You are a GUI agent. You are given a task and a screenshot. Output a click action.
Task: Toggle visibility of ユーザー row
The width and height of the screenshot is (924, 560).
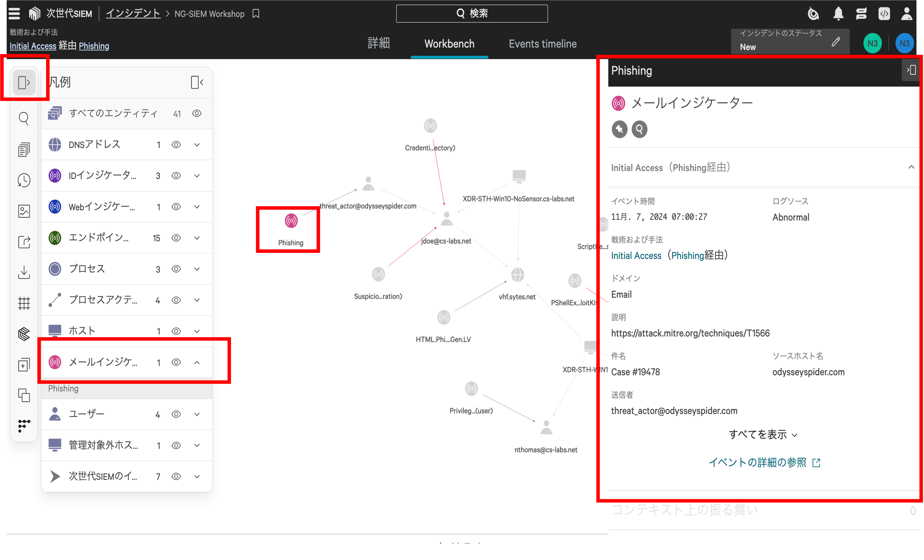(176, 414)
